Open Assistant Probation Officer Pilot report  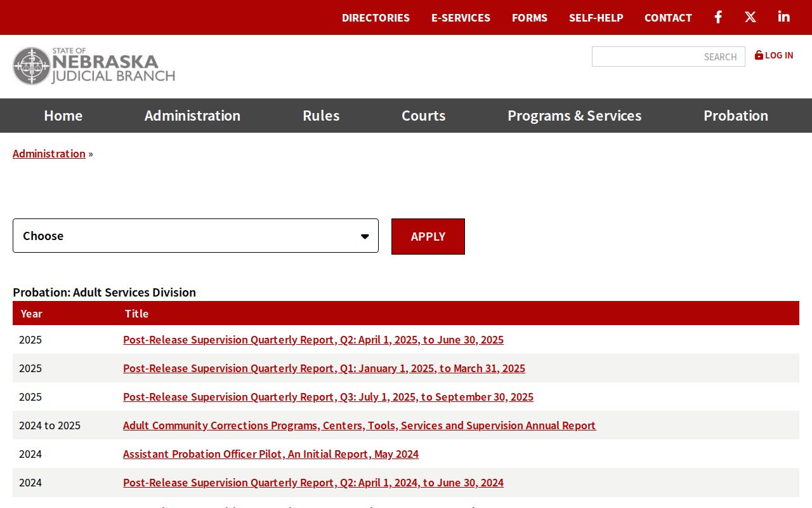coord(271,454)
